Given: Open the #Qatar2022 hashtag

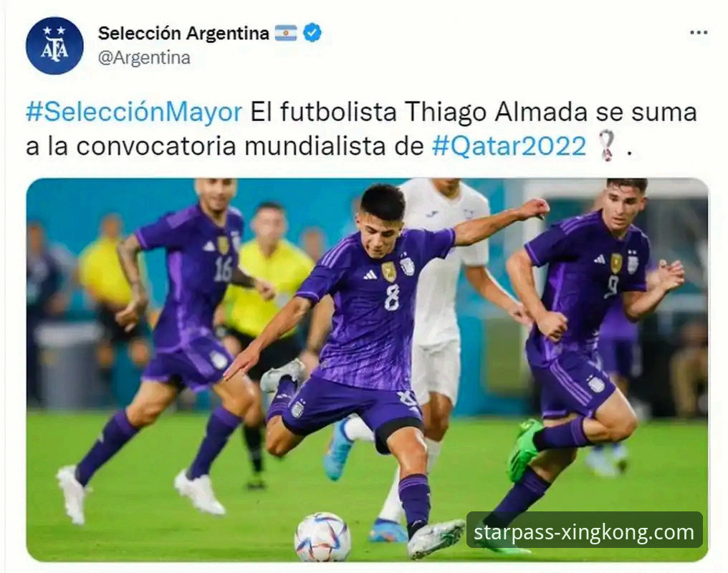Looking at the screenshot, I should 509,146.
